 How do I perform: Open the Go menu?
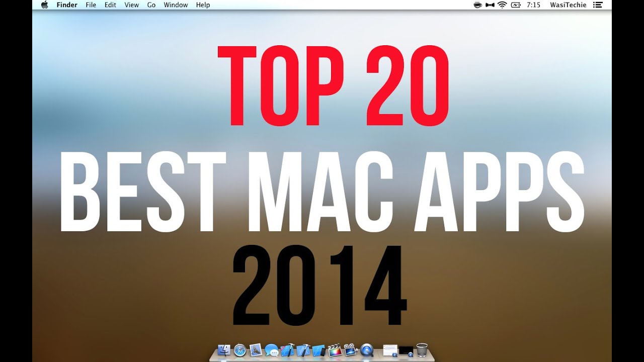(151, 5)
